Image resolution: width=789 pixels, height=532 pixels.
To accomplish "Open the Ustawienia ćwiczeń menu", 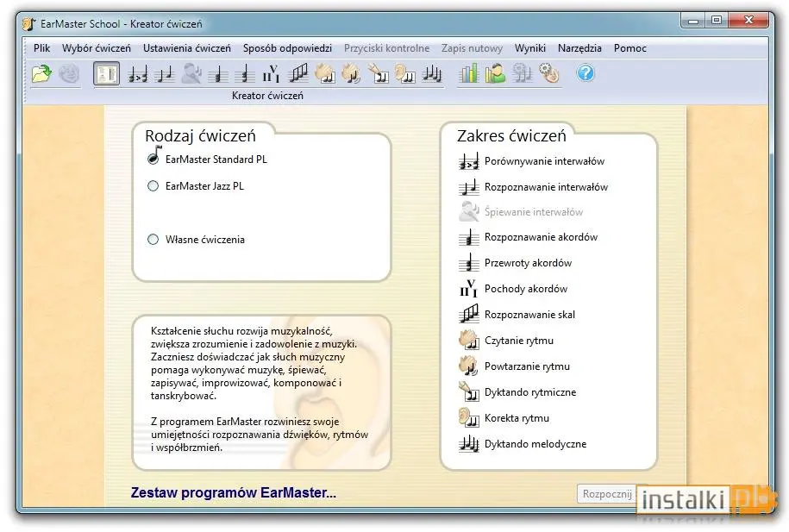I will (x=187, y=48).
